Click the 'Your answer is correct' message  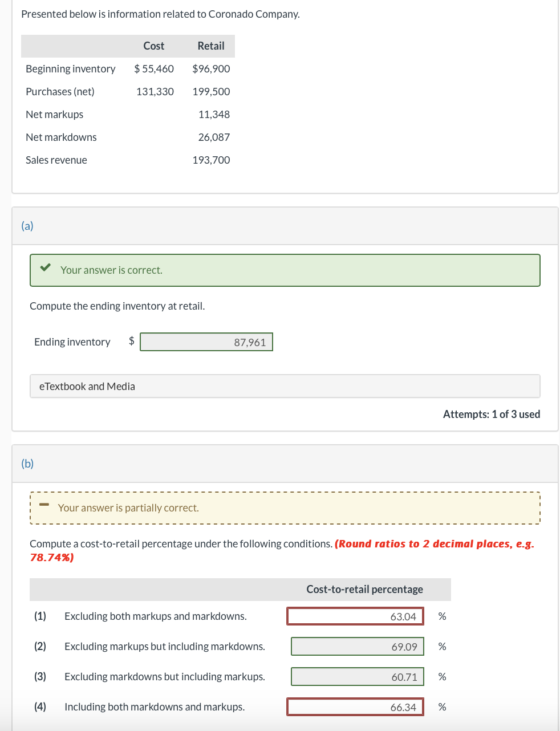(111, 270)
